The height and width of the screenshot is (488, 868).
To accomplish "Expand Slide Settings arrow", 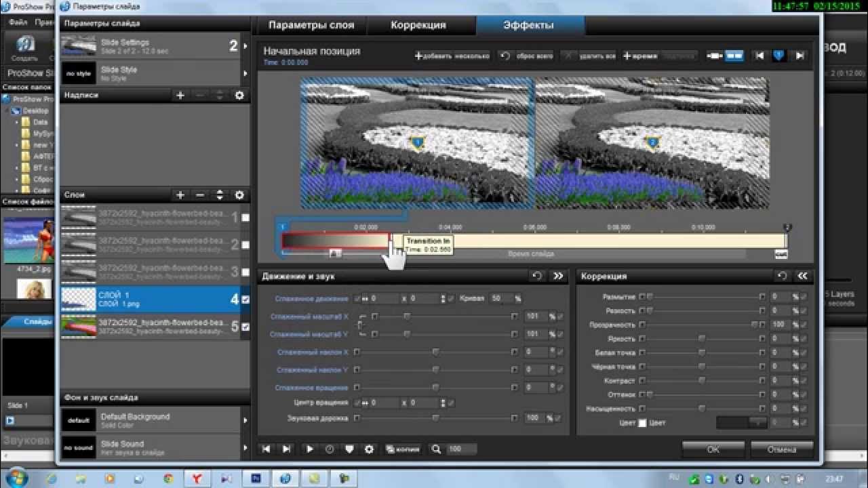I will point(245,46).
